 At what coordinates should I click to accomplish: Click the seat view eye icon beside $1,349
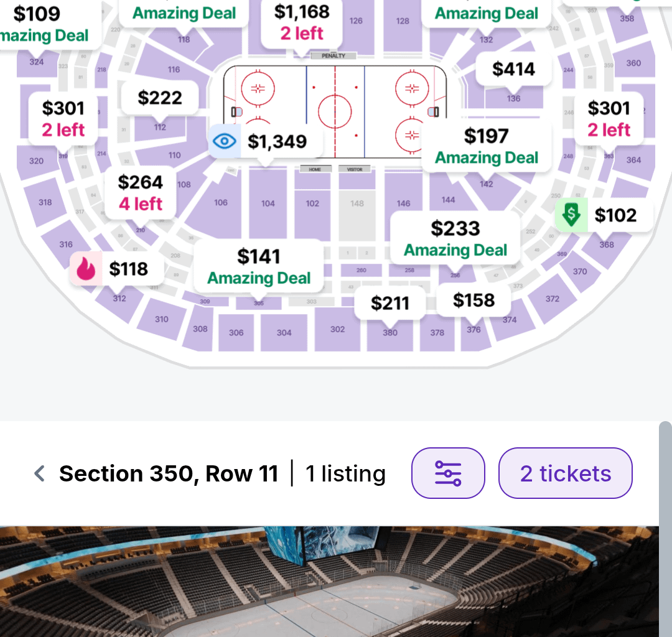click(225, 141)
